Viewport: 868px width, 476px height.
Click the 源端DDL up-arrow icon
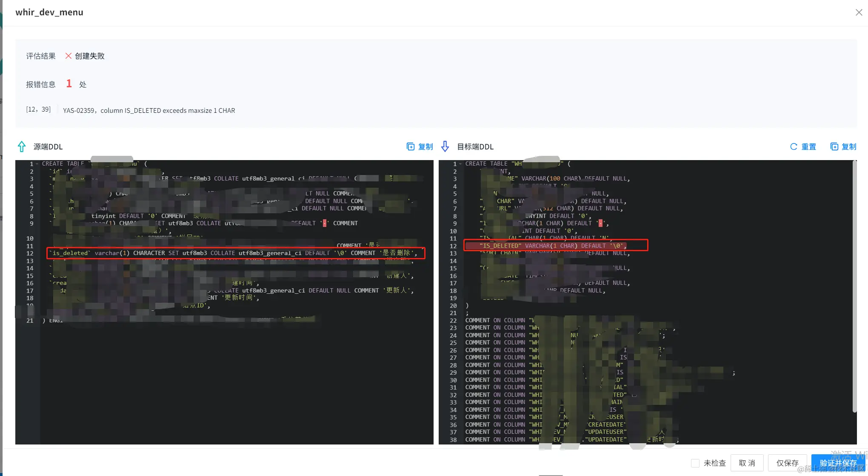(x=22, y=146)
